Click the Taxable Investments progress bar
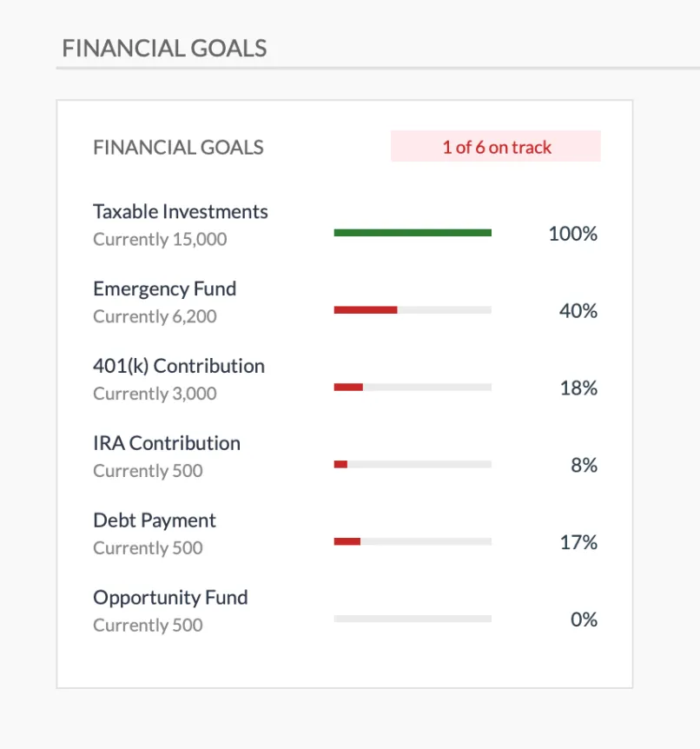This screenshot has height=749, width=700. [412, 232]
